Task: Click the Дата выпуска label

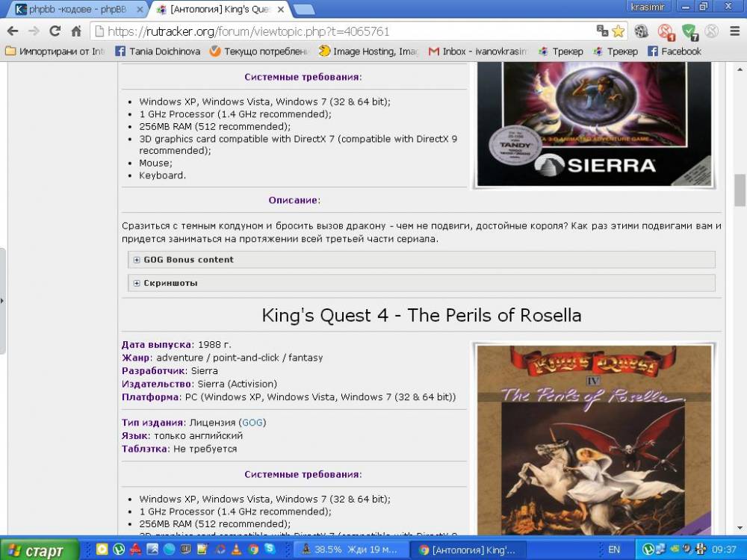Action: point(158,344)
